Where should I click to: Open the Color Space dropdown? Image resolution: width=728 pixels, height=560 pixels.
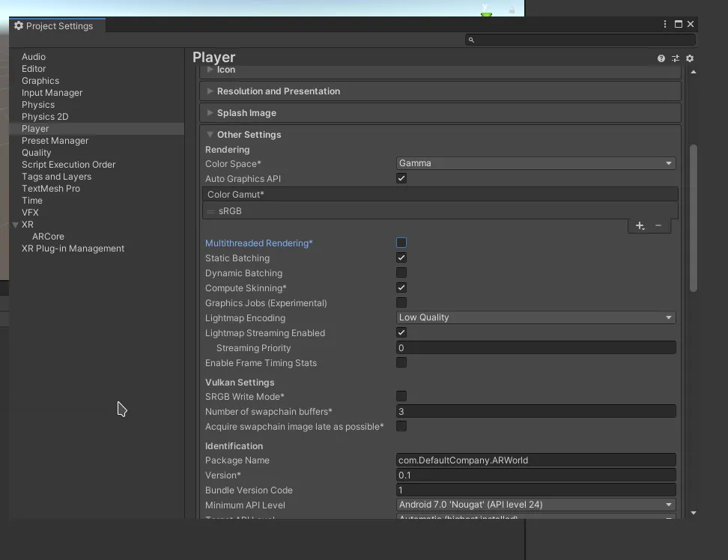(536, 163)
